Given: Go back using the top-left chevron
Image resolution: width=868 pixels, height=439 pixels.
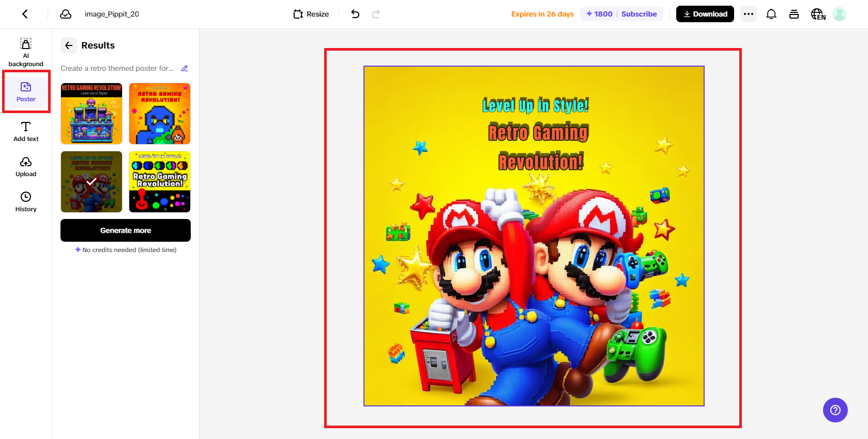Looking at the screenshot, I should (25, 14).
